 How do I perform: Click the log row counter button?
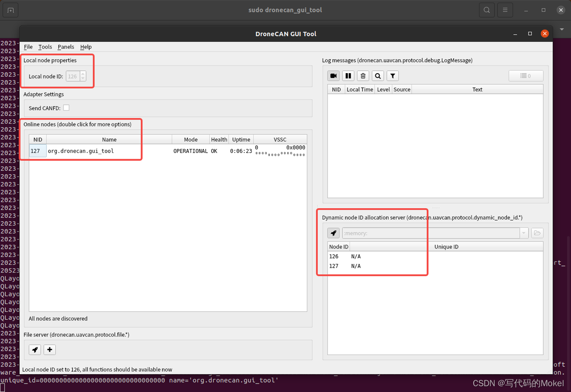click(526, 76)
